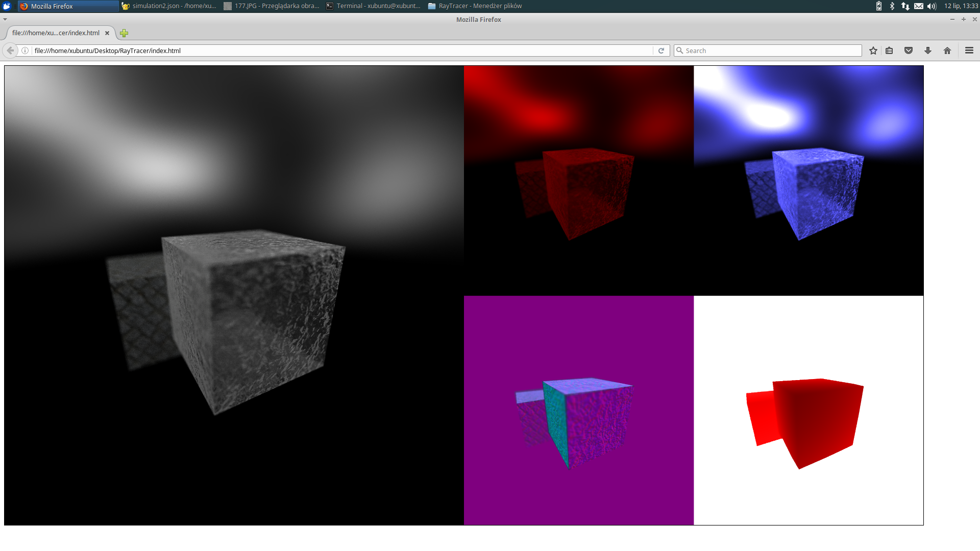Click the site information icon in address bar
Viewport: 980px width, 551px height.
[x=24, y=51]
